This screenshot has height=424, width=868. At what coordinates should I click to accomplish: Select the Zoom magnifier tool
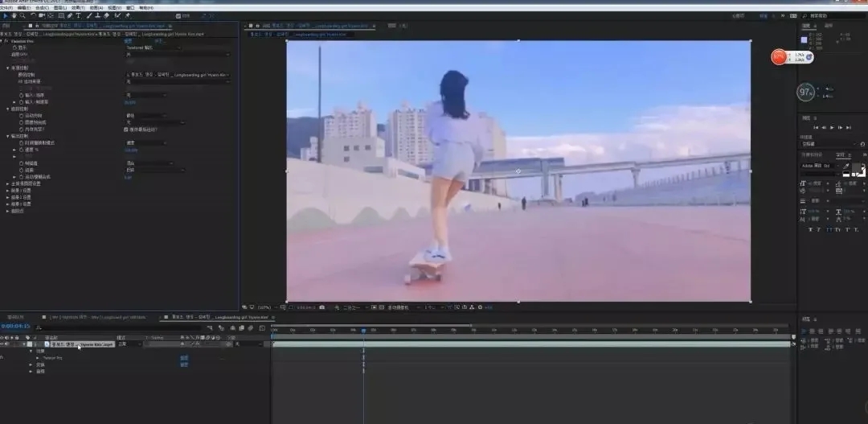coord(23,15)
